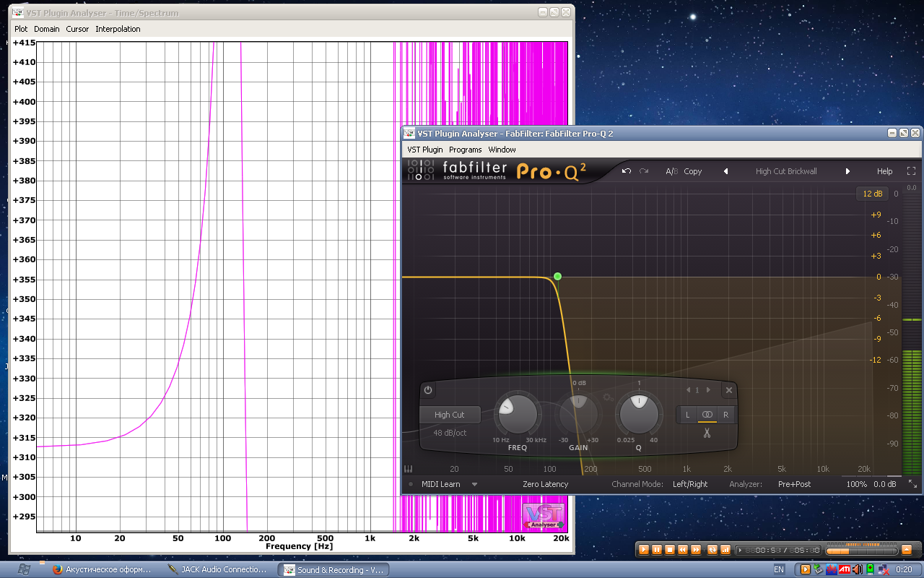The image size is (924, 578).
Task: Toggle the piano keyboard display icon
Action: click(409, 468)
